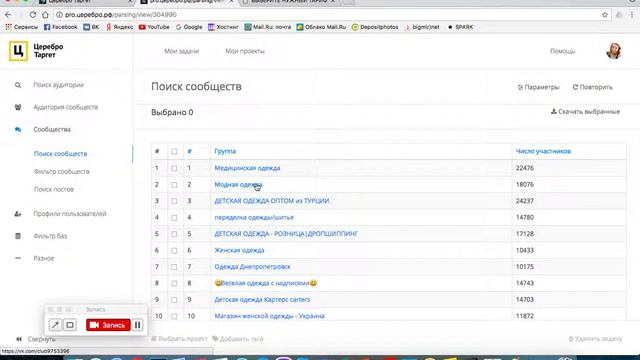Image resolution: width=640 pixels, height=360 pixels.
Task: Check the box for ДЕТСКАЯ ОДЕЖДА ОПТОМ row
Action: click(174, 201)
